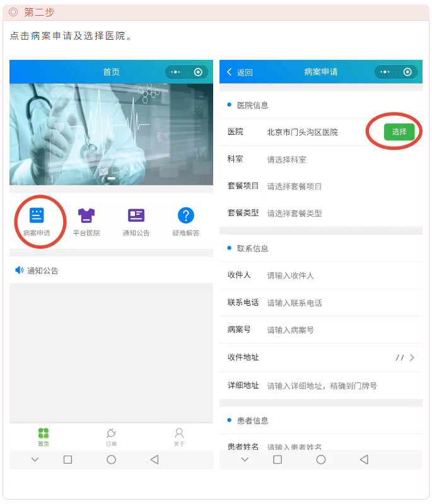Click the speaker icon beside 通知公告 heading

[19, 270]
